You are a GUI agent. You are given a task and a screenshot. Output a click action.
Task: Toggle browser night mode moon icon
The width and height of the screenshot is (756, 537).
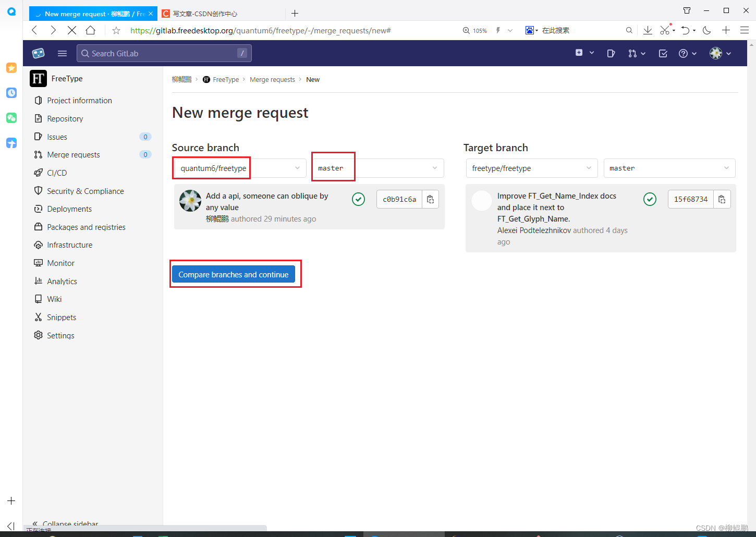click(x=707, y=30)
